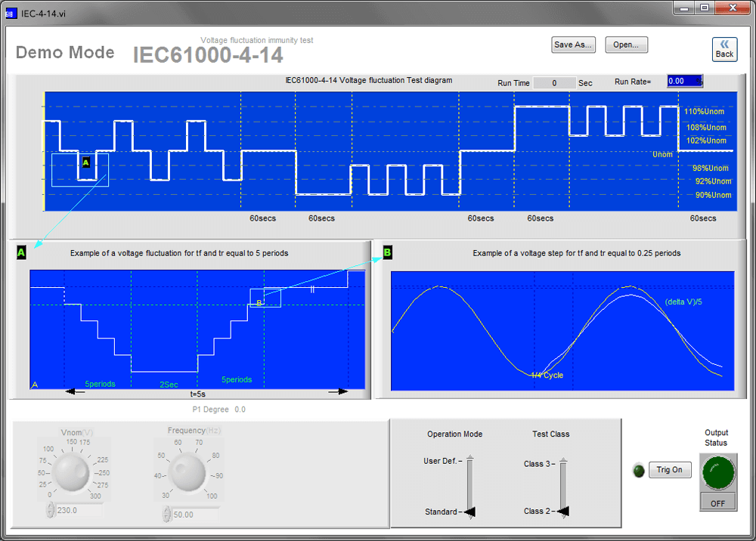
Task: Click the Run Time field showing 0
Action: [x=554, y=83]
